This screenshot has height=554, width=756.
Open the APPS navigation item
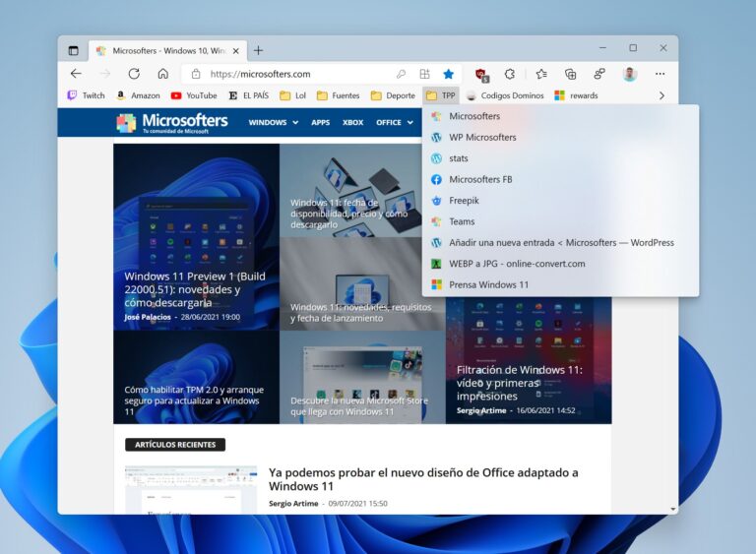click(320, 122)
